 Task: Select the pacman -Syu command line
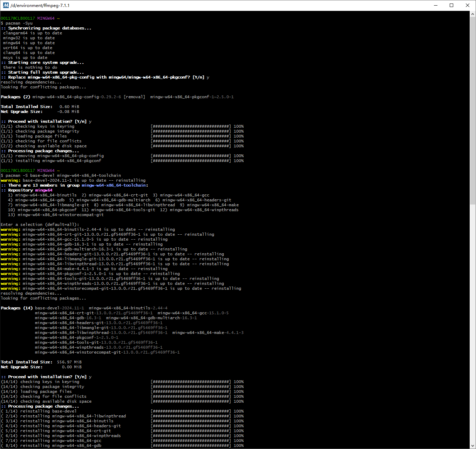(17, 23)
